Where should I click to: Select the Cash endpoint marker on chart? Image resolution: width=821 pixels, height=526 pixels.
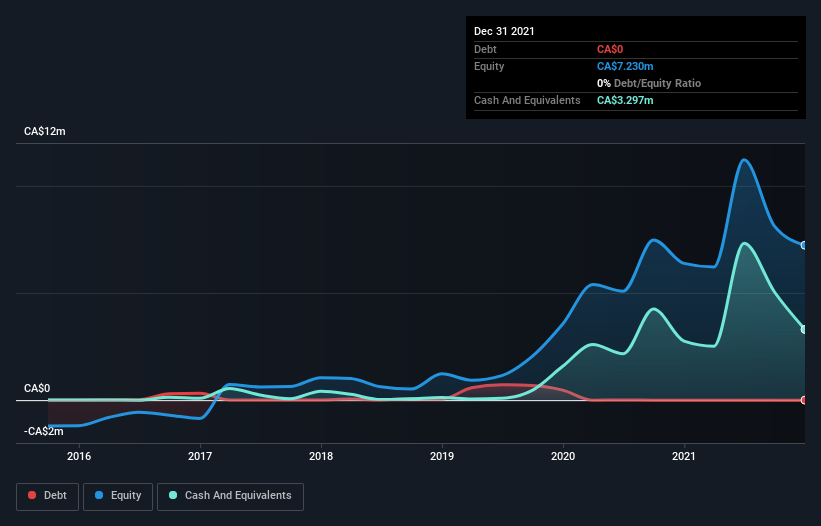(x=804, y=329)
